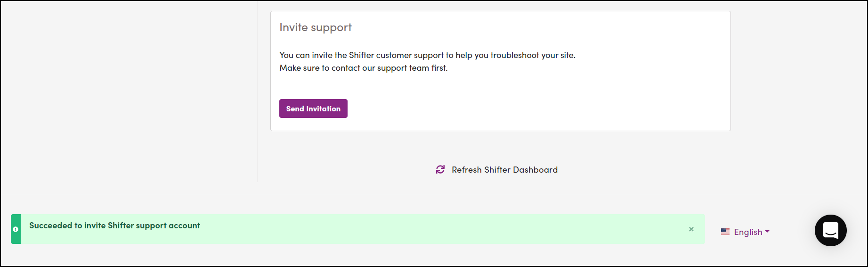Viewport: 868px width, 267px height.
Task: Click the green stripe of the alert
Action: [x=16, y=229]
